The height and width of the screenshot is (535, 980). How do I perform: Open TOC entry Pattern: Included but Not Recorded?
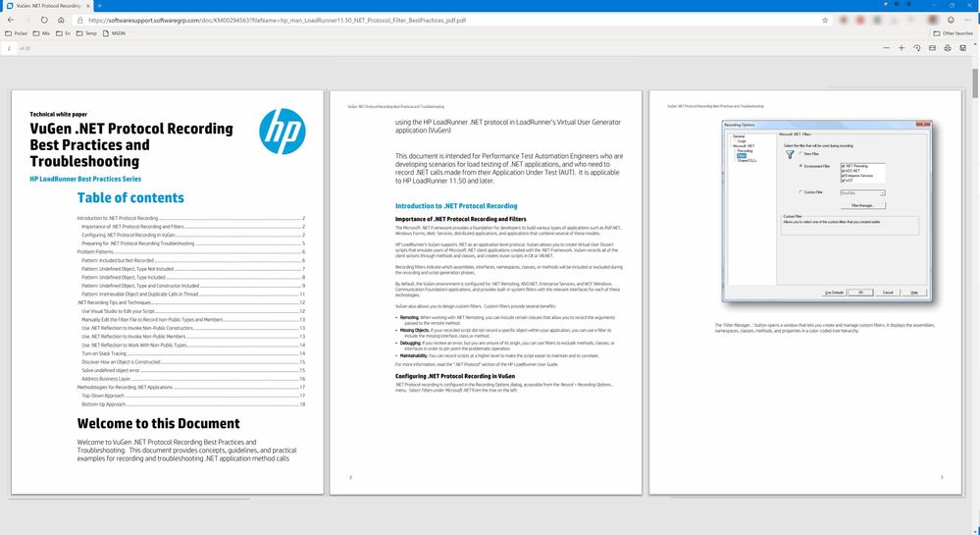coord(193,260)
